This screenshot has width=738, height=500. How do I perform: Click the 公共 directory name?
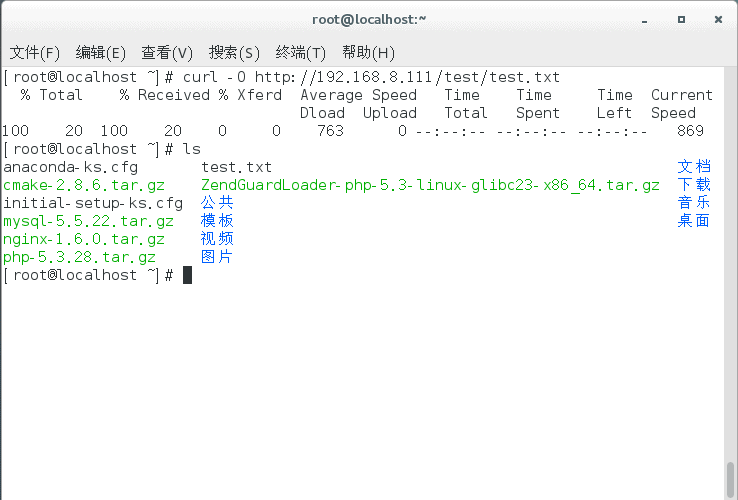pyautogui.click(x=217, y=202)
